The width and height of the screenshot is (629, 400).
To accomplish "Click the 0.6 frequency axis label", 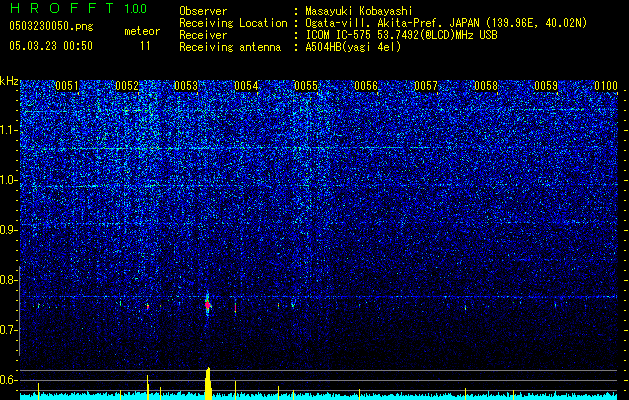I will pos(8,380).
